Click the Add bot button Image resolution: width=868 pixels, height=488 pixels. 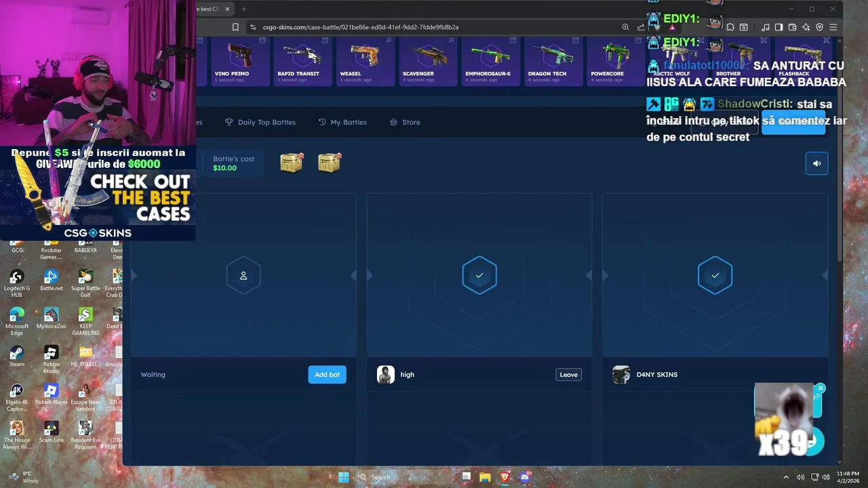(x=327, y=375)
